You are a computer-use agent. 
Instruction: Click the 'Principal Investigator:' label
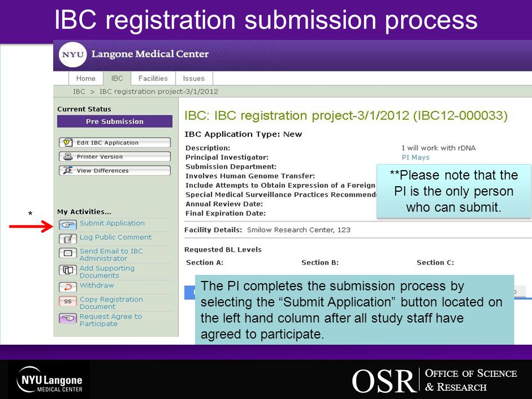227,157
